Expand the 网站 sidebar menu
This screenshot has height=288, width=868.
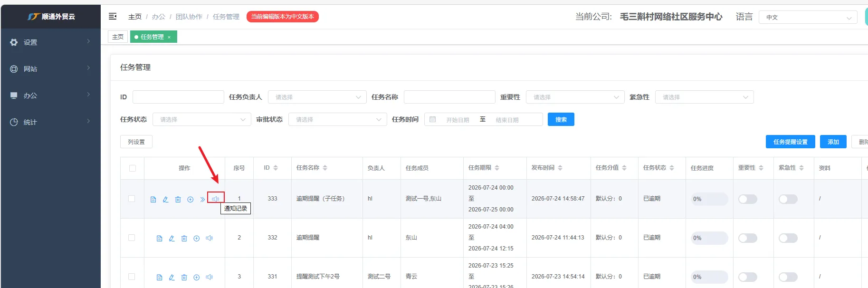pyautogui.click(x=51, y=69)
